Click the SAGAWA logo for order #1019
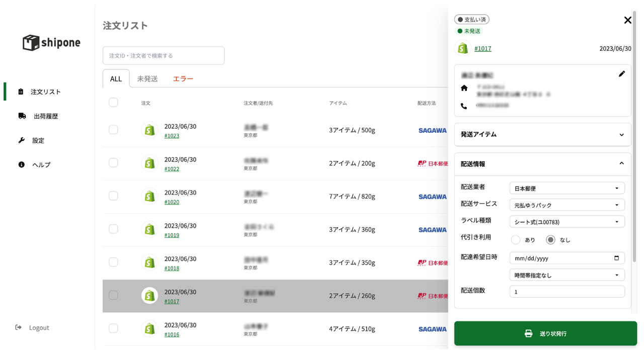 432,230
